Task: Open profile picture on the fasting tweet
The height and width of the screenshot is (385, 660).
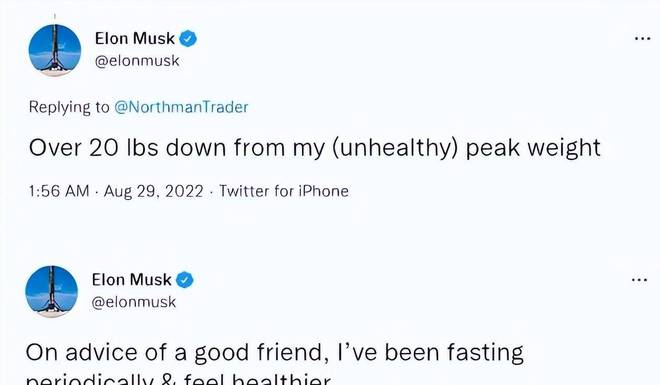Action: pos(51,291)
